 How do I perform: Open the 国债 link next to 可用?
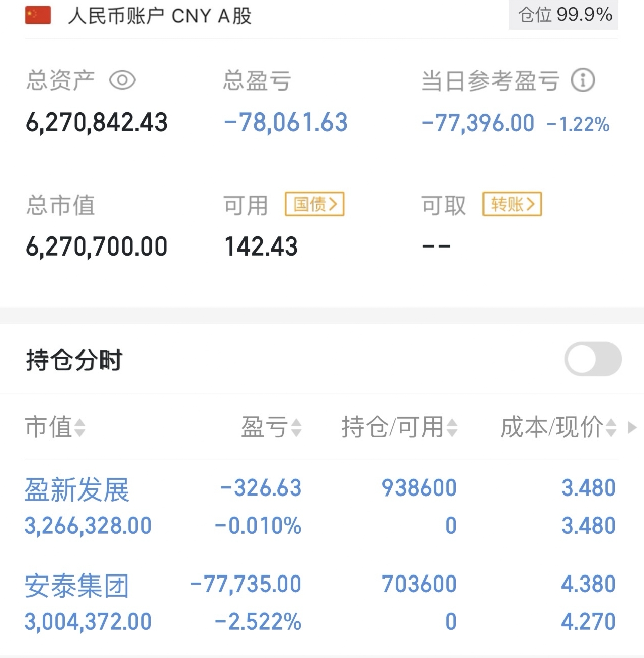click(314, 204)
